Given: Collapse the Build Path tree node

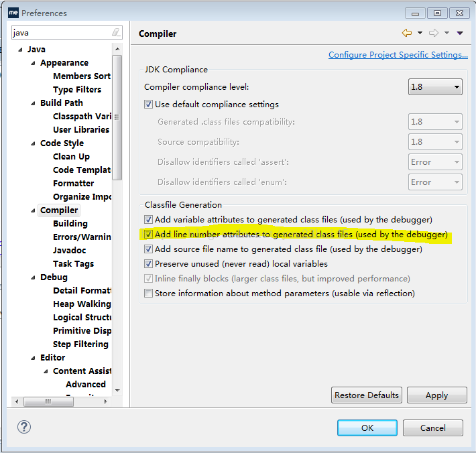Looking at the screenshot, I should tap(33, 103).
